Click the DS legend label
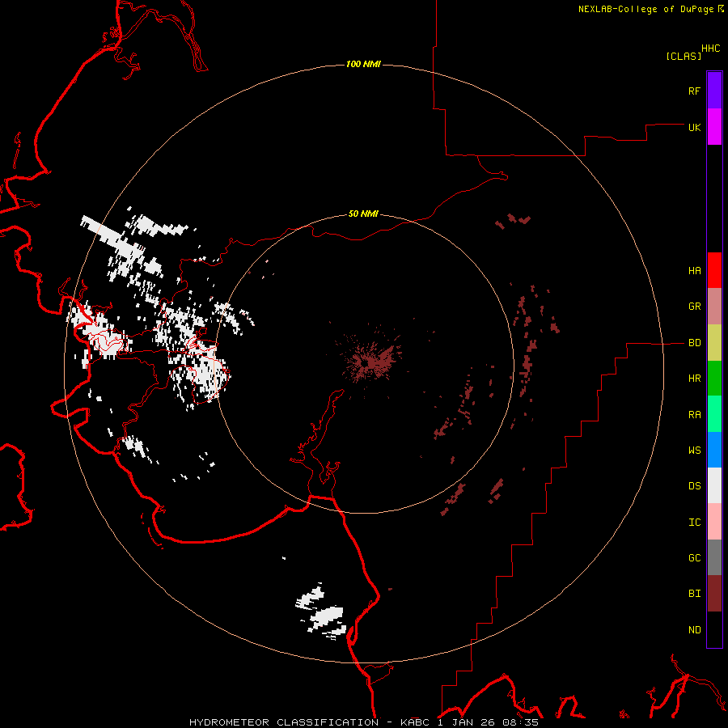 click(x=694, y=486)
